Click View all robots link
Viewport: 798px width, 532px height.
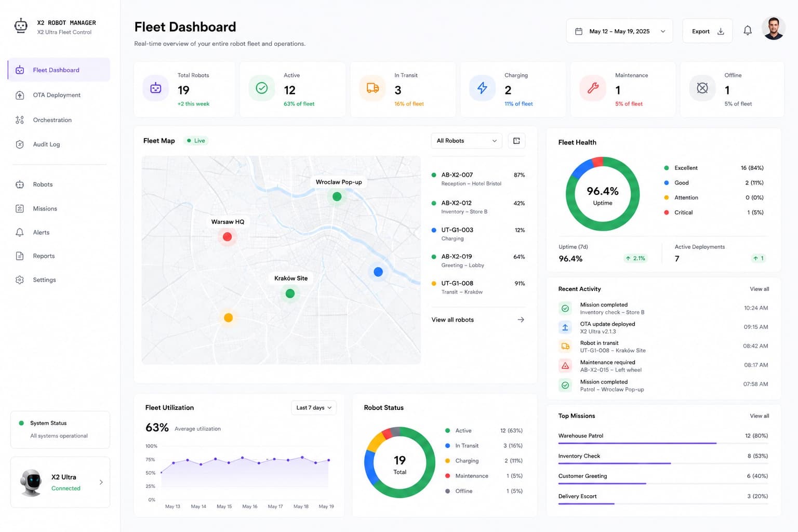point(453,320)
